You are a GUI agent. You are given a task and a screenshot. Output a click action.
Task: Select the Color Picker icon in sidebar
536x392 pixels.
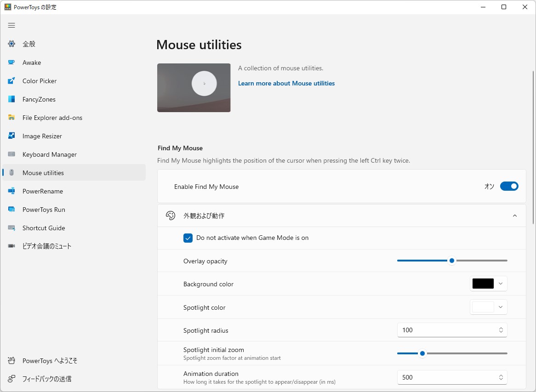[11, 81]
